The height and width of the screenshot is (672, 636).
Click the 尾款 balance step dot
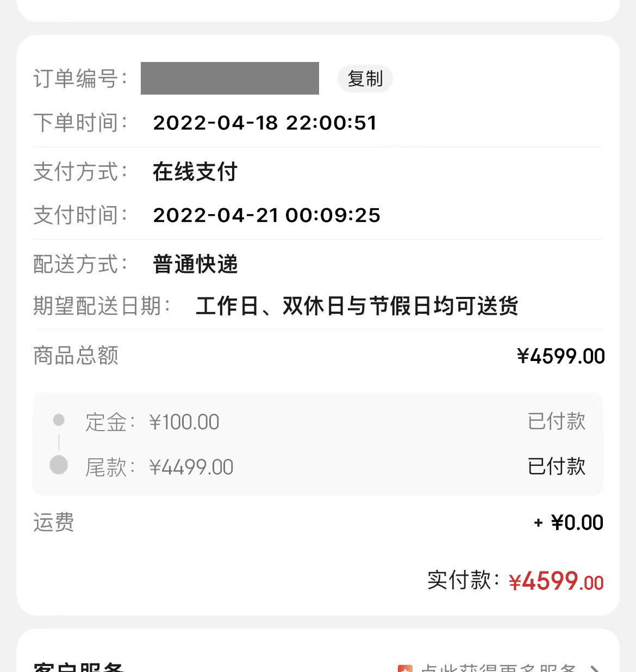(x=59, y=465)
